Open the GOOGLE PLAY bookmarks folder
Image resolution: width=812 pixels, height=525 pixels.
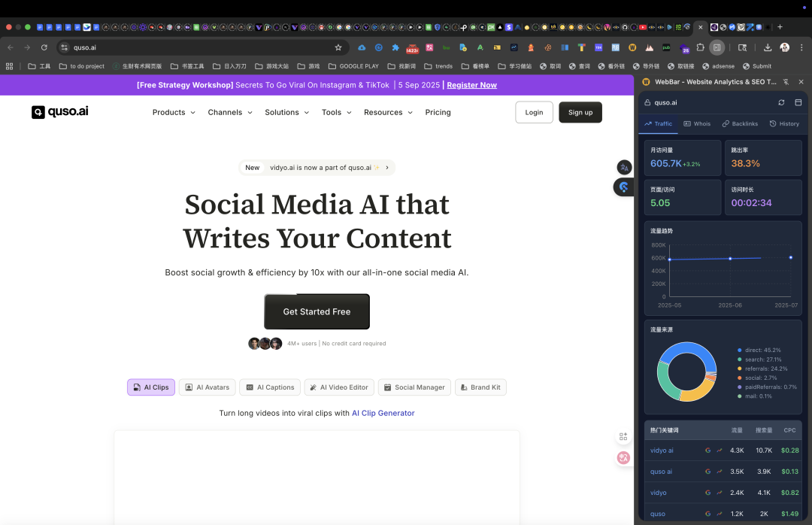click(x=353, y=66)
